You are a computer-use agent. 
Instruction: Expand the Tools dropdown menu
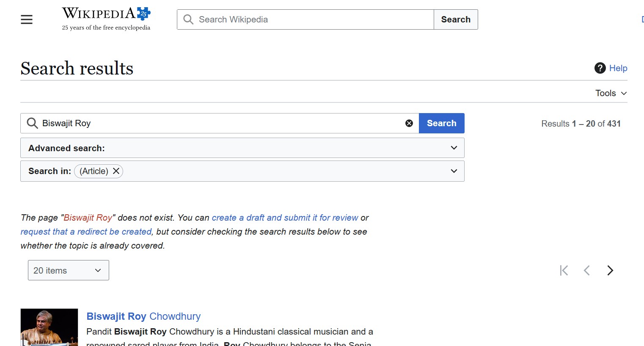[611, 93]
